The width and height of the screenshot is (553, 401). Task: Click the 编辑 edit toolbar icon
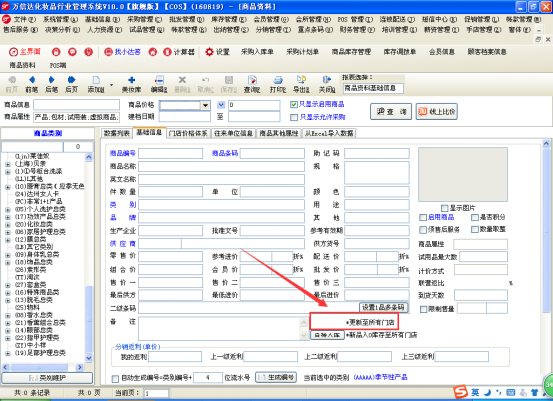pos(159,80)
